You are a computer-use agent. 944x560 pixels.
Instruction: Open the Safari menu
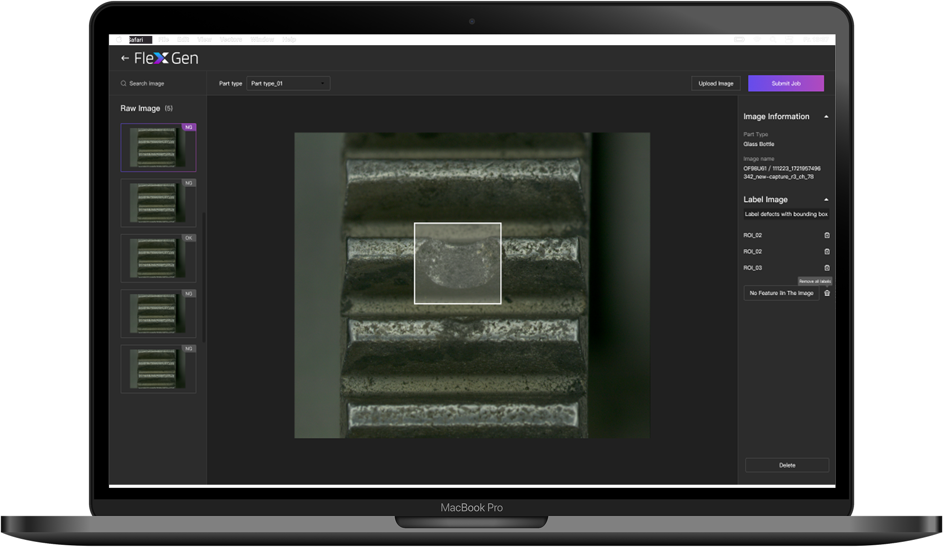tap(139, 40)
